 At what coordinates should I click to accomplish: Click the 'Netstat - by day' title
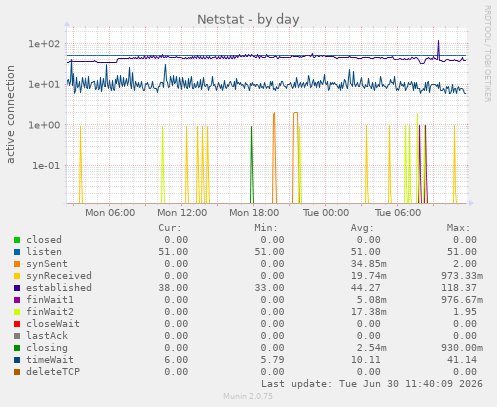point(248,19)
